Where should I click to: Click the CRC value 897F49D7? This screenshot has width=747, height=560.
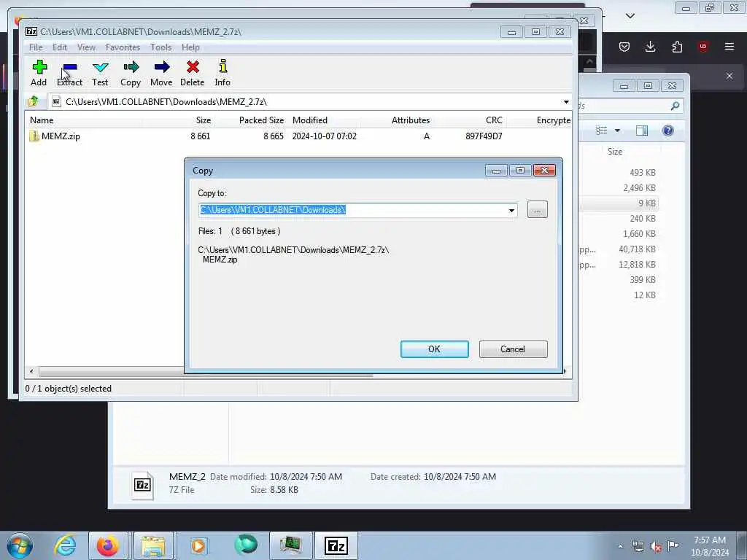coord(484,136)
